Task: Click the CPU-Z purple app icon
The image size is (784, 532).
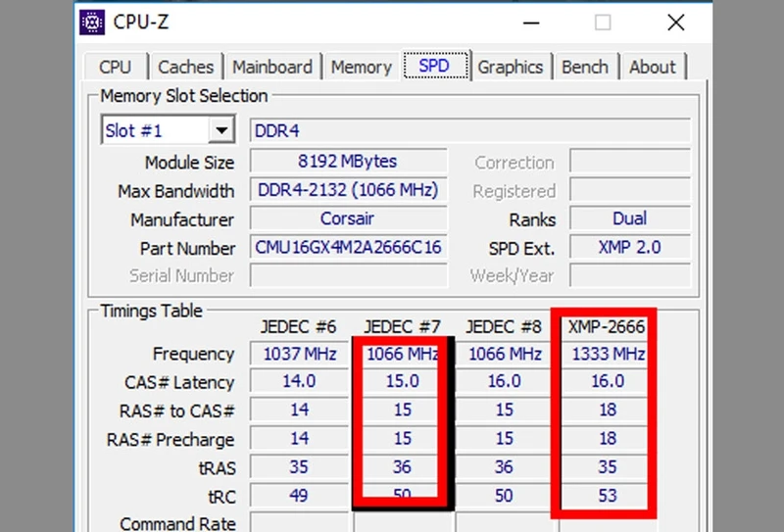Action: 92,22
